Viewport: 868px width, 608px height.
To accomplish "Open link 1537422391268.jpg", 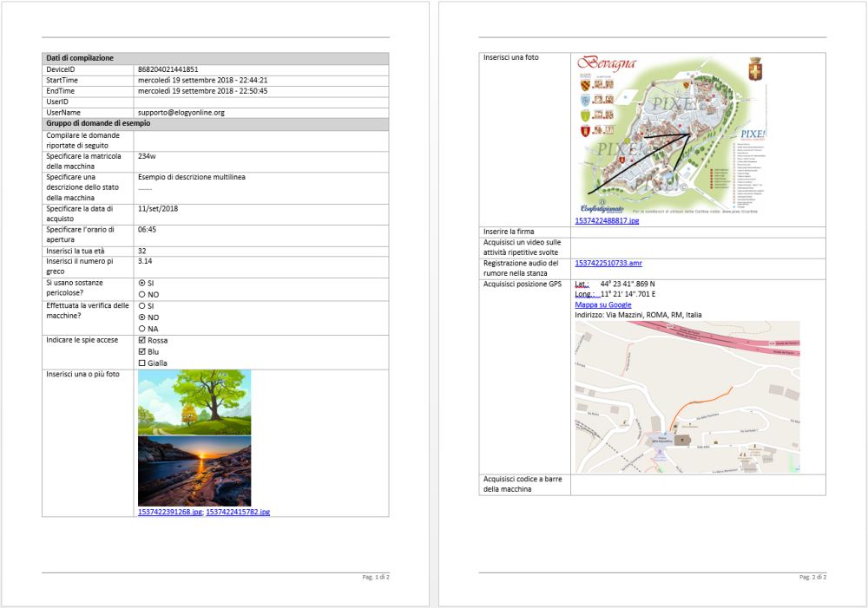I will coord(170,512).
